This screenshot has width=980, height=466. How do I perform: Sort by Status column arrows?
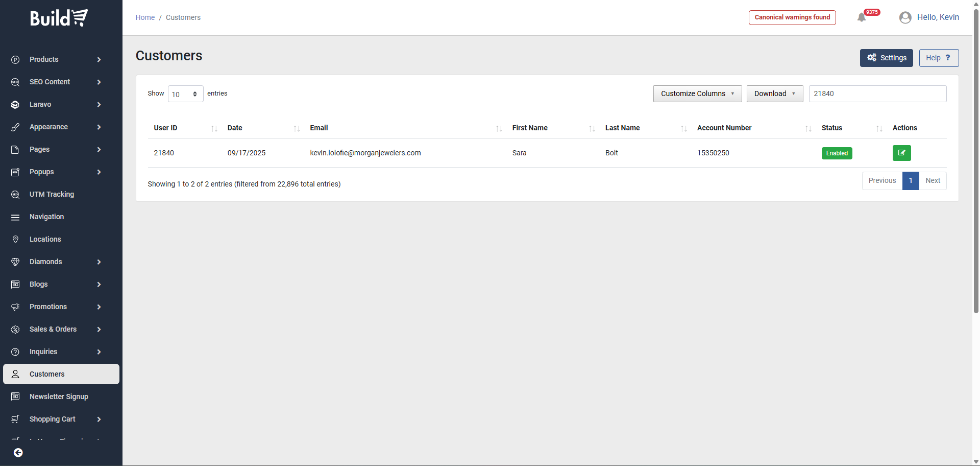coord(879,128)
